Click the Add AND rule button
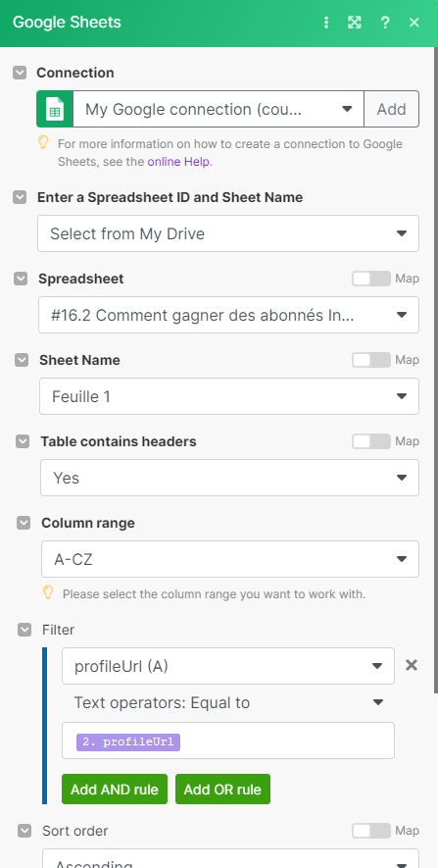438x868 pixels. [115, 789]
